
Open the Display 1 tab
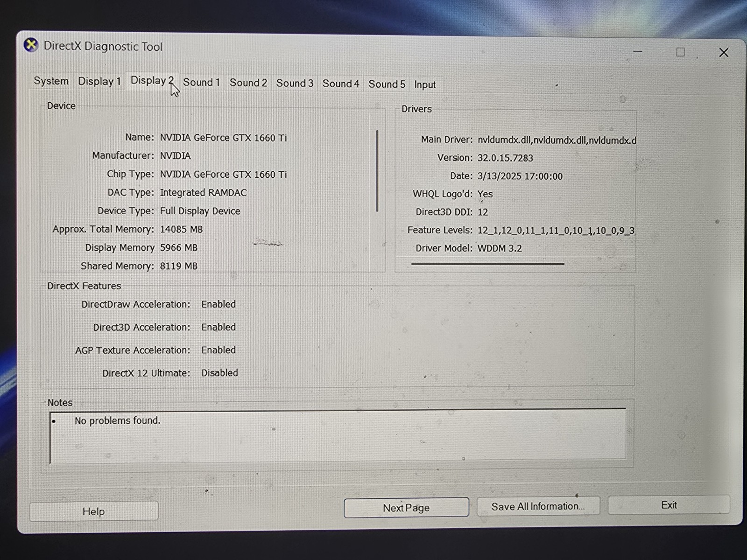pos(99,81)
